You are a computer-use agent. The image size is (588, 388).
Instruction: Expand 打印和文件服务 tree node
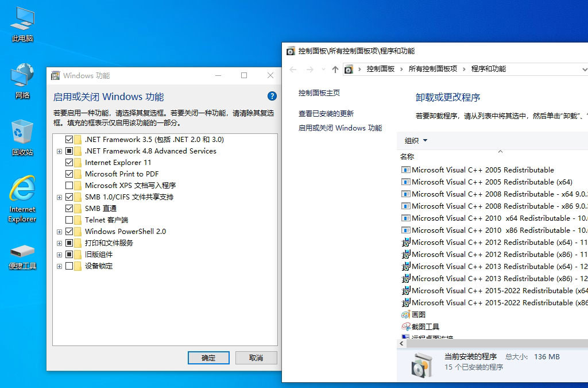[59, 243]
